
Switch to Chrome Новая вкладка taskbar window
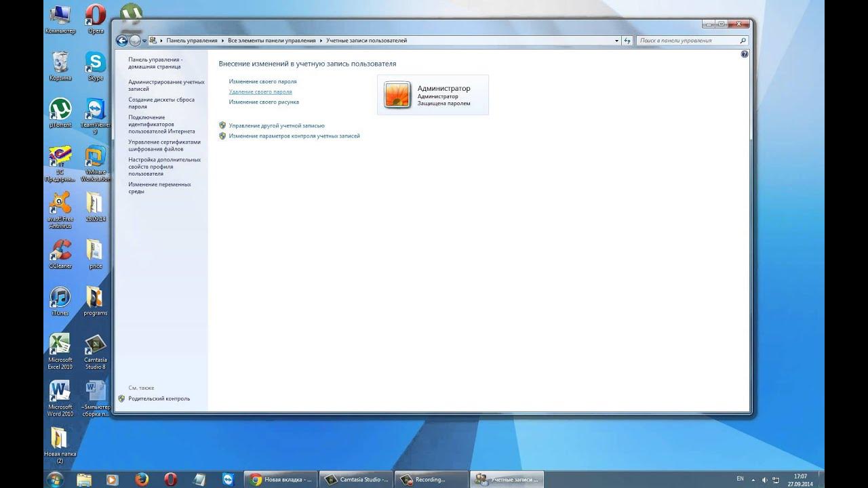click(x=281, y=479)
